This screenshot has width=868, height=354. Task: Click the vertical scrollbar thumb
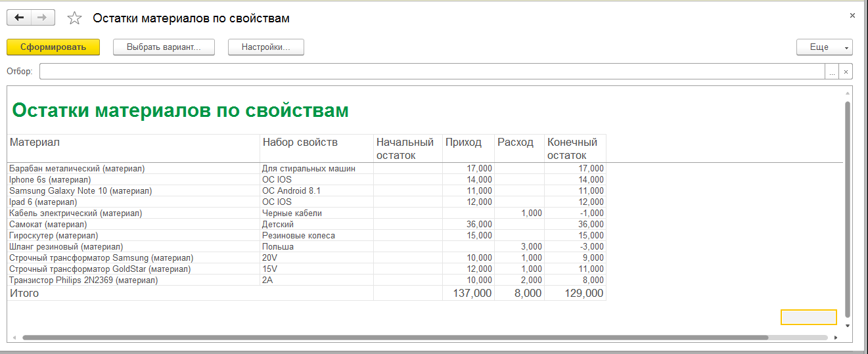point(848,210)
